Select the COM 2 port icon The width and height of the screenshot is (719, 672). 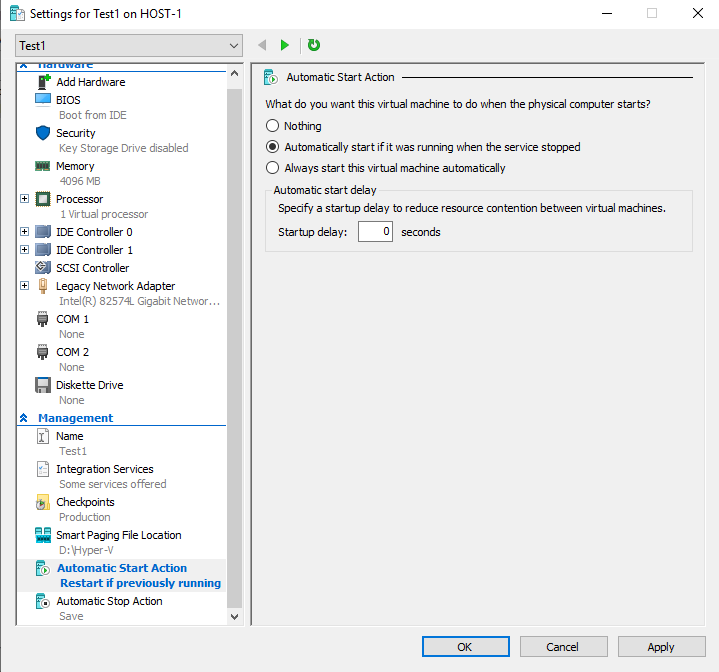[x=43, y=352]
